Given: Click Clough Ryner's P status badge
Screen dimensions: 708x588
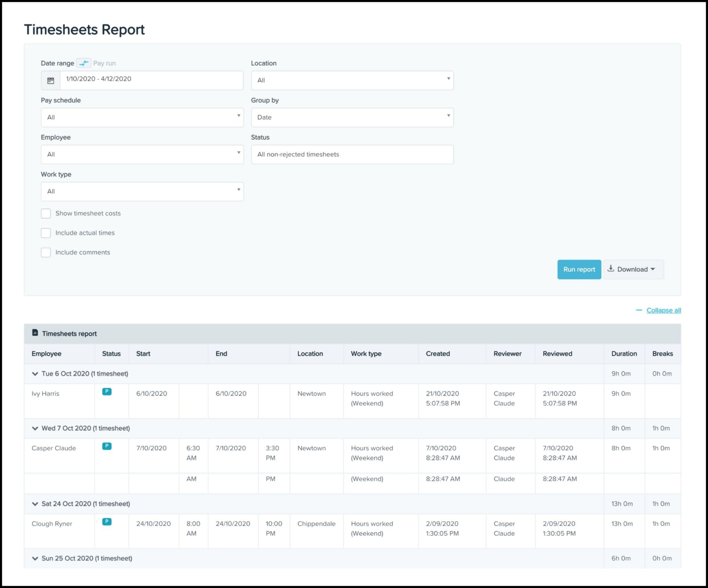Looking at the screenshot, I should (x=107, y=522).
